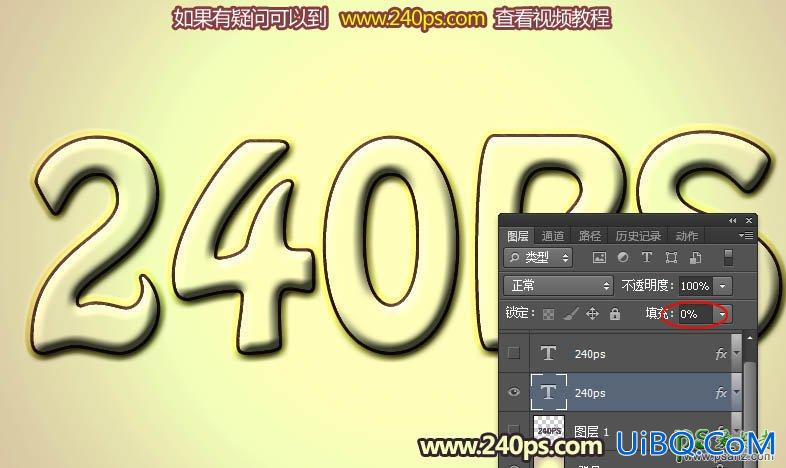Click the T thumbnail of top 240ps layer
Viewport: 786px width, 468px height.
548,353
